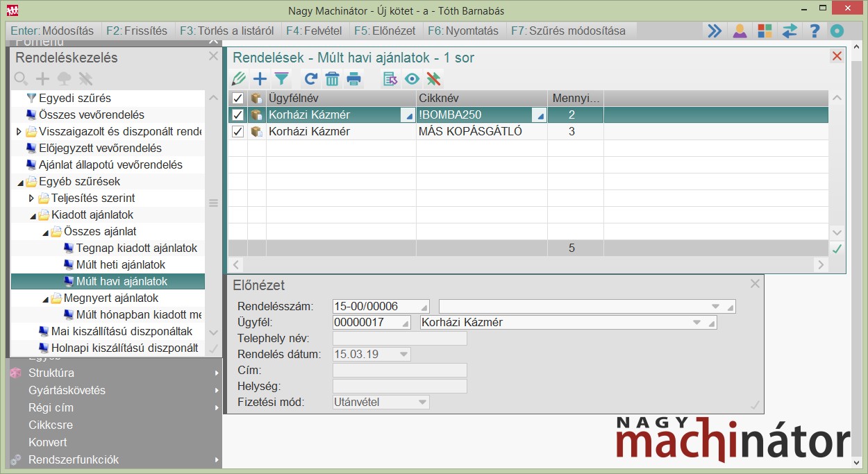Click the two-way arrows switch icon
The height and width of the screenshot is (474, 868).
pyautogui.click(x=790, y=31)
